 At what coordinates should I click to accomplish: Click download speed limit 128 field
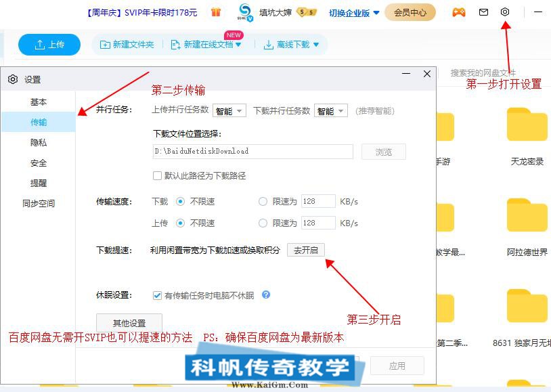tap(318, 201)
